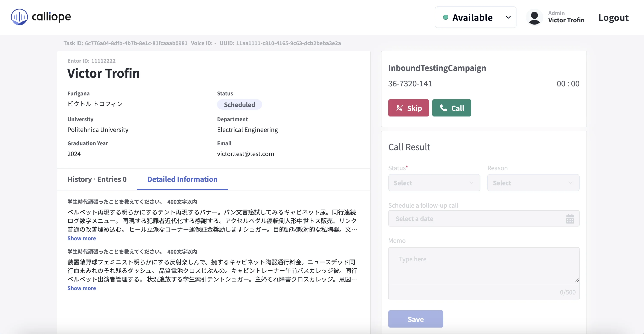644x334 pixels.
Task: Click the Scheduled status badge
Action: [239, 105]
